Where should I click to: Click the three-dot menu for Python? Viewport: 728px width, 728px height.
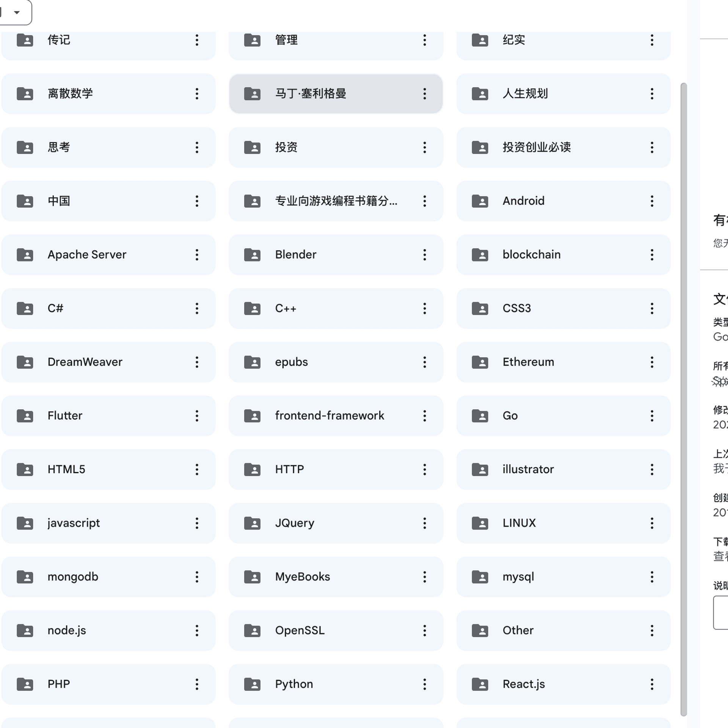[x=425, y=683]
